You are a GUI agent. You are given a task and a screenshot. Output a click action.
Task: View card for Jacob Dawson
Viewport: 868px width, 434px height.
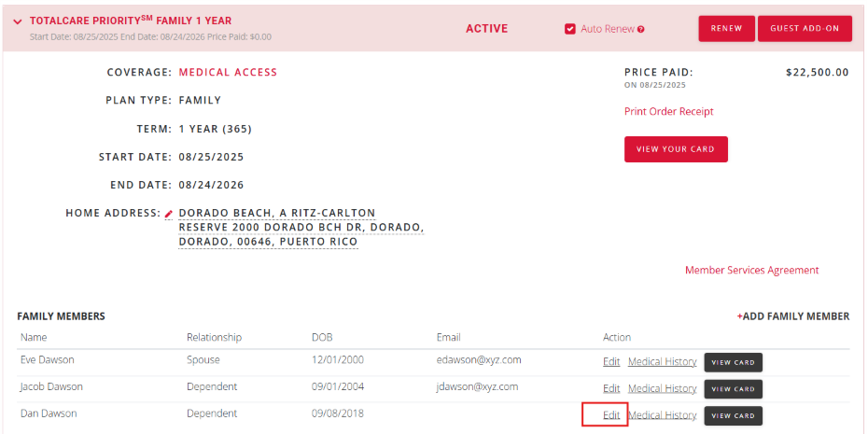pos(733,389)
